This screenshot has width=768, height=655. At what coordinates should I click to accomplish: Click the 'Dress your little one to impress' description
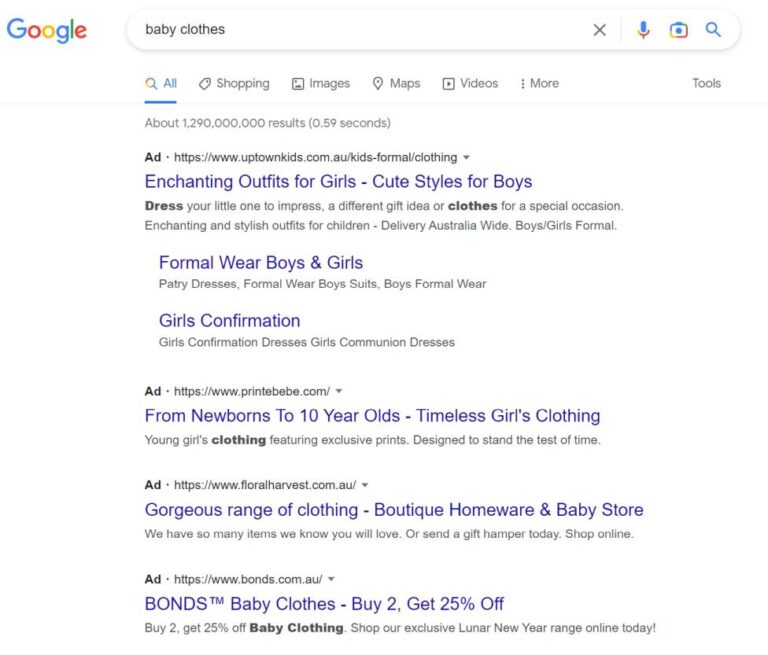pyautogui.click(x=384, y=216)
